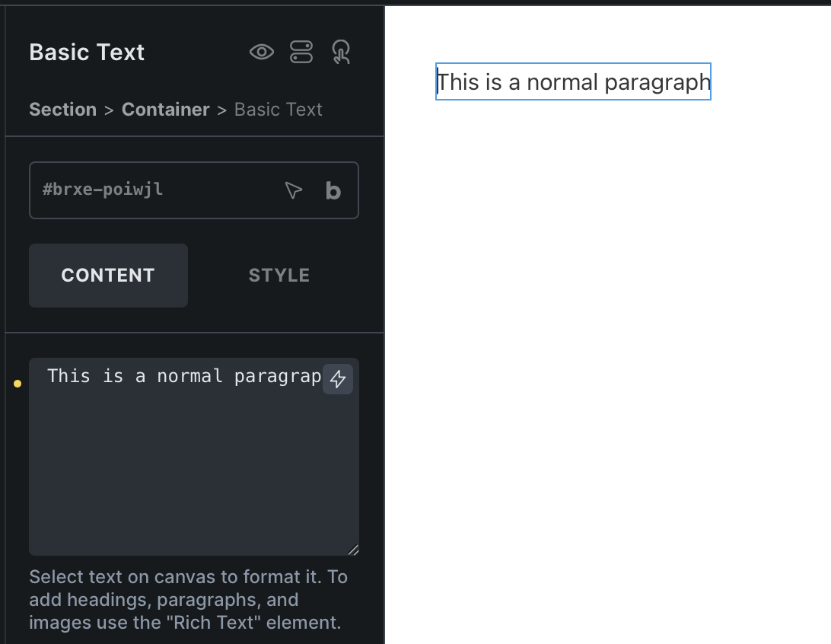Click empty white canvas below the paragraph
The width and height of the screenshot is (831, 644).
607,371
